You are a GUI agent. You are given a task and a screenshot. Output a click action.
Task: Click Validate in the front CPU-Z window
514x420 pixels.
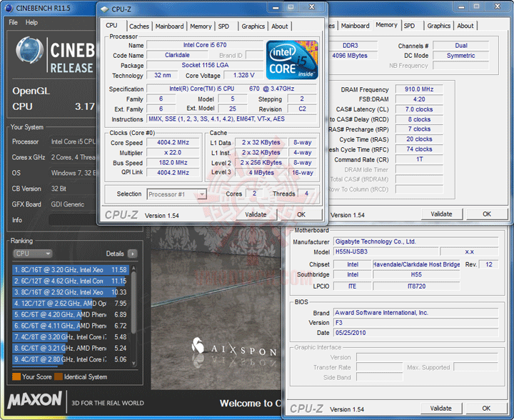256,214
